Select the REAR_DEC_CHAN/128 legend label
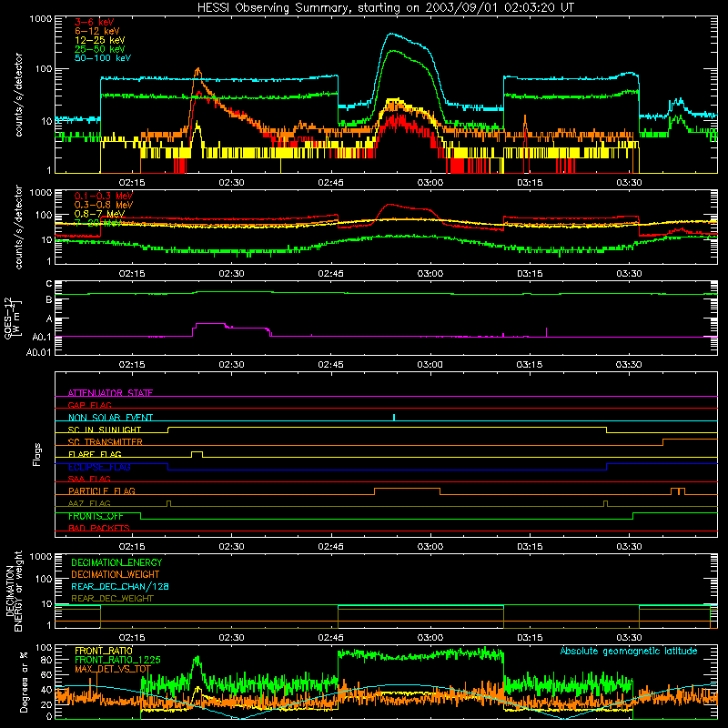This screenshot has width=728, height=728. [x=120, y=587]
